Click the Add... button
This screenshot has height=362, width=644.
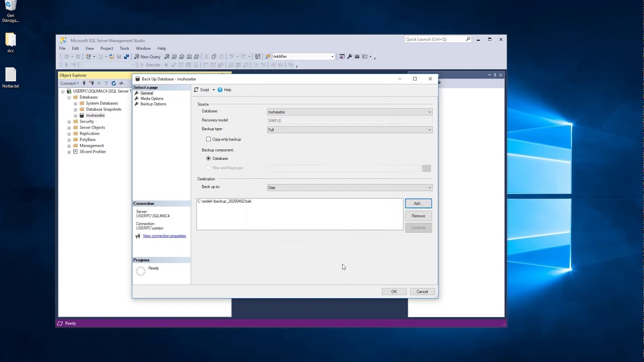[x=418, y=203]
